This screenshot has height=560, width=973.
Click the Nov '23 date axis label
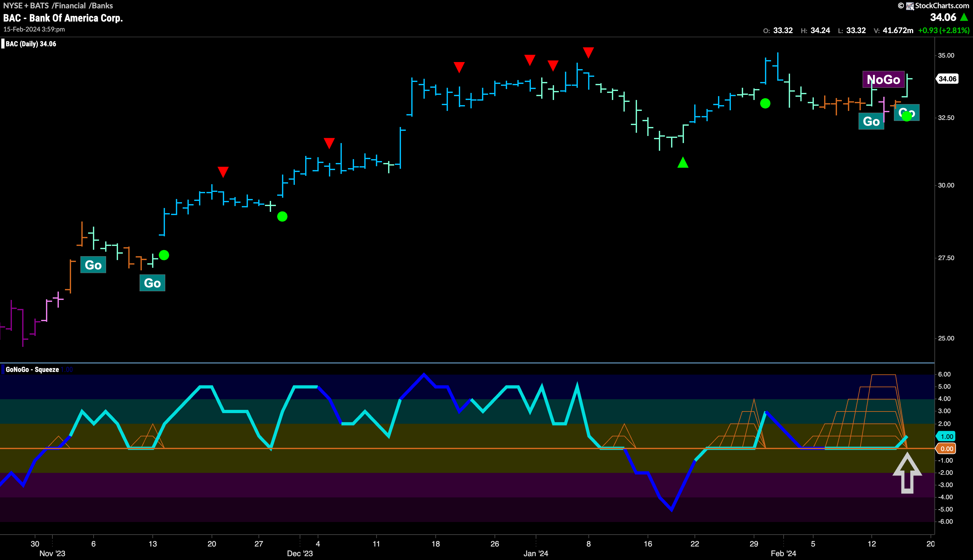(x=52, y=554)
